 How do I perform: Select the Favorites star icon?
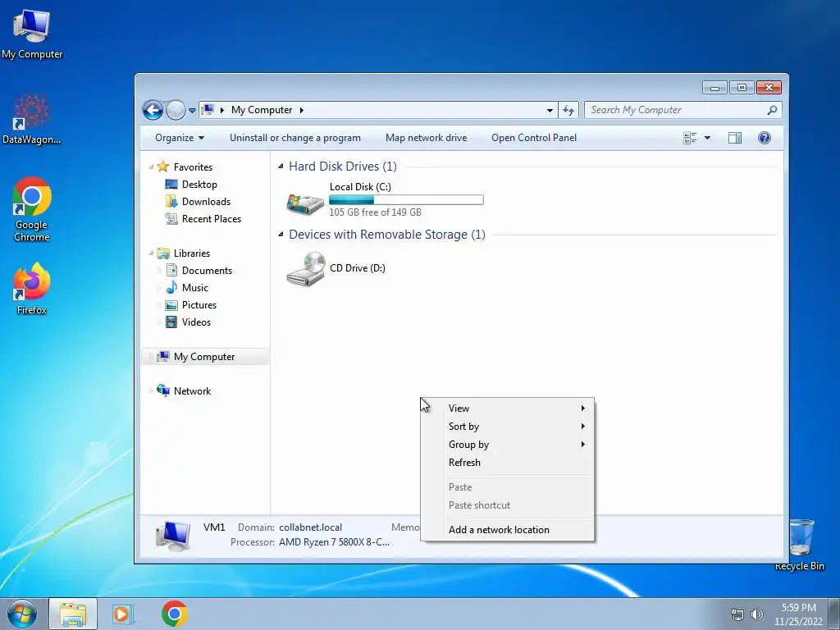163,167
